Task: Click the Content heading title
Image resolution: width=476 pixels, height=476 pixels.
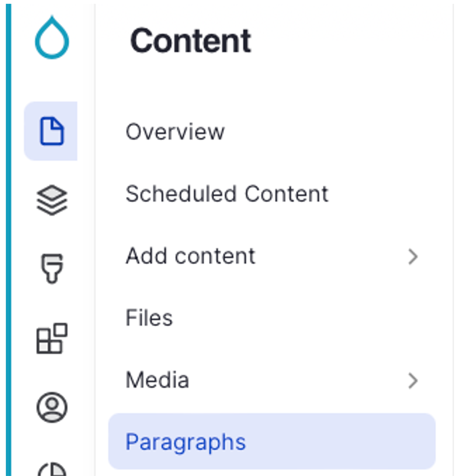Action: click(190, 41)
